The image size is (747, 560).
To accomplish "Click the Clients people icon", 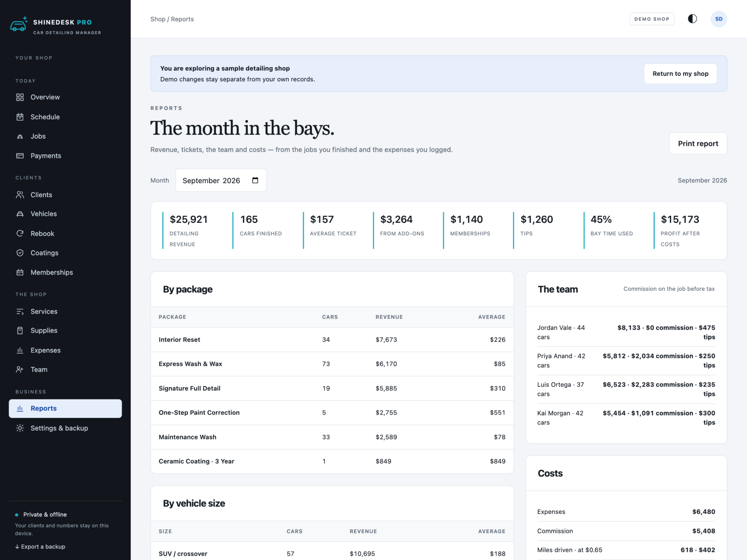I will point(20,195).
